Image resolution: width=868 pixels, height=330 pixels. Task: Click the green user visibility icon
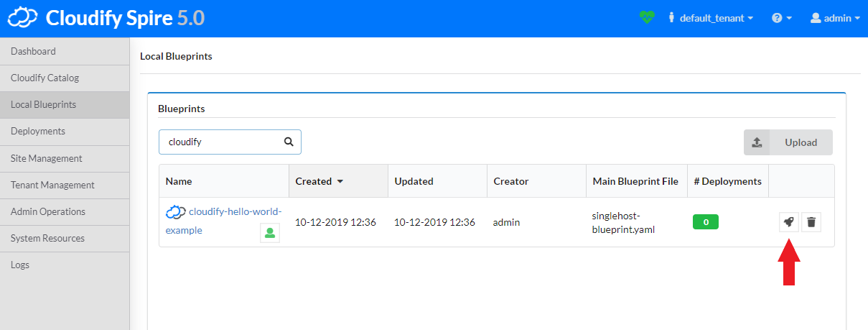[270, 233]
